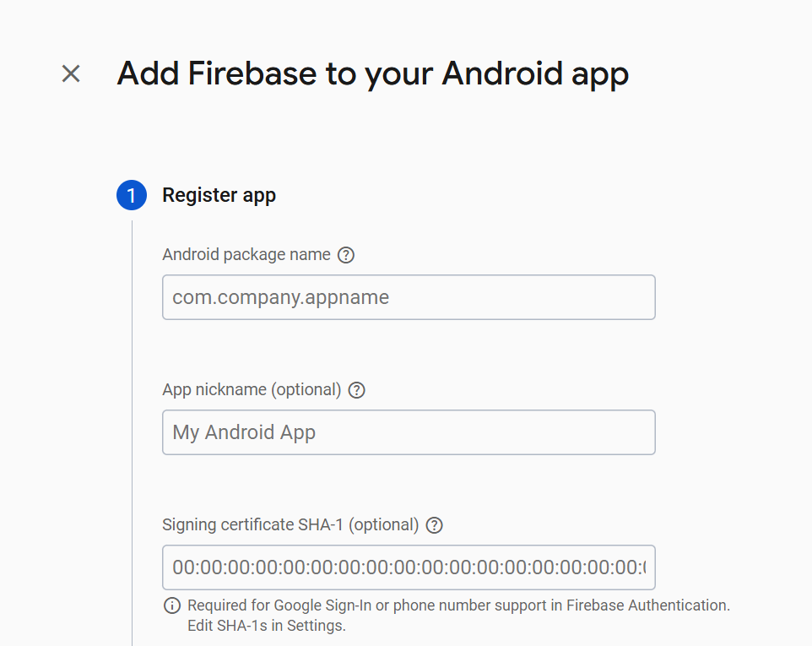Open help for Signing certificate SHA-1
The image size is (812, 646).
coord(434,525)
